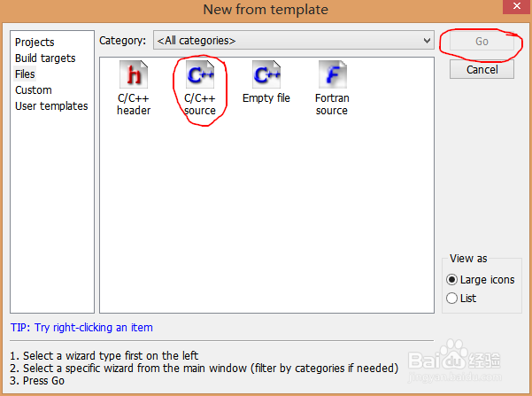Viewport: 532px width, 396px height.
Task: Click the Cancel button
Action: (x=482, y=69)
